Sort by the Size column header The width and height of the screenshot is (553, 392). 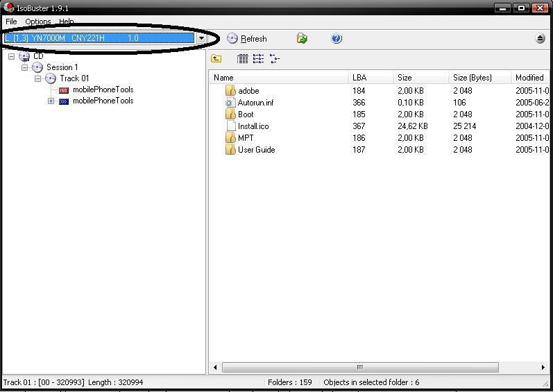tap(421, 78)
